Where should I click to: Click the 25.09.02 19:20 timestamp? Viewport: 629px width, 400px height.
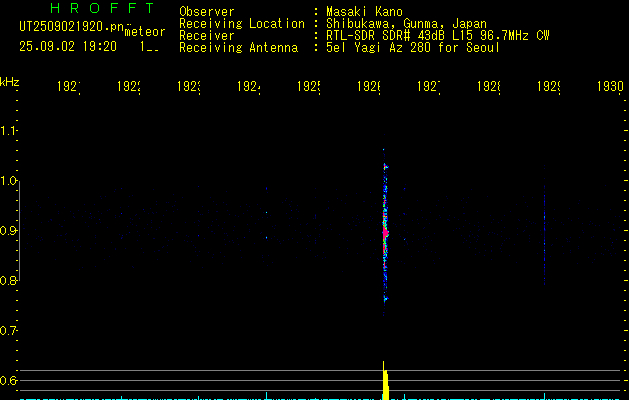pos(68,47)
